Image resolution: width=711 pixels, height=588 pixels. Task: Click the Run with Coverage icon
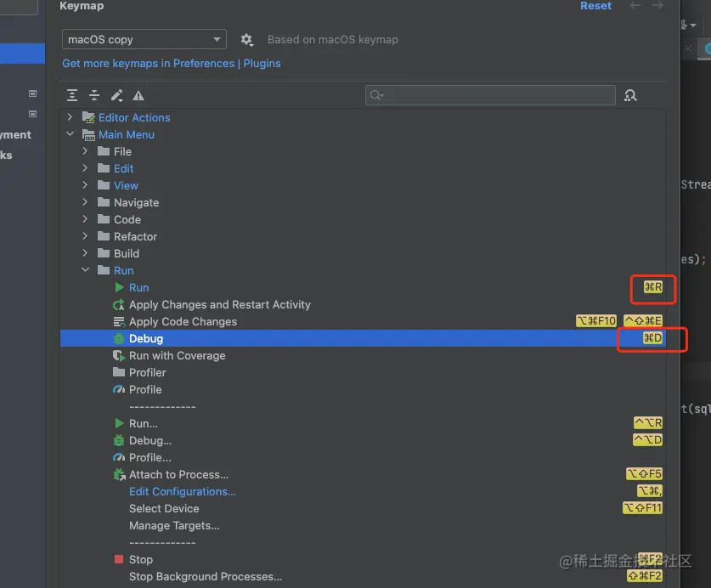pyautogui.click(x=119, y=356)
